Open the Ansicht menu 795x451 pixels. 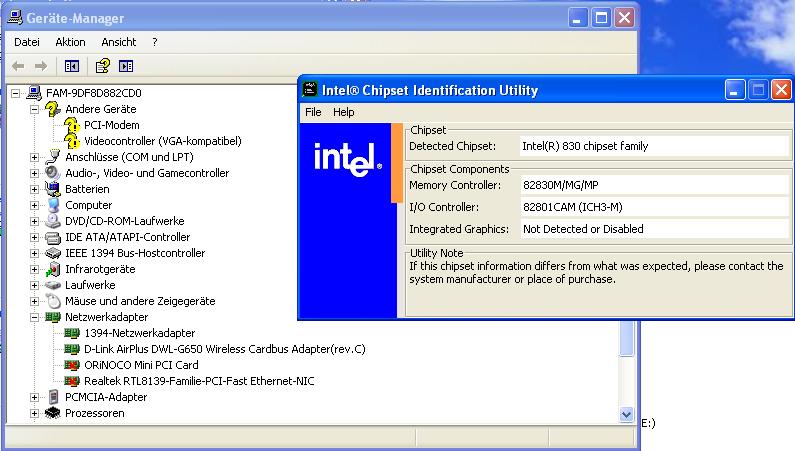pyautogui.click(x=119, y=42)
